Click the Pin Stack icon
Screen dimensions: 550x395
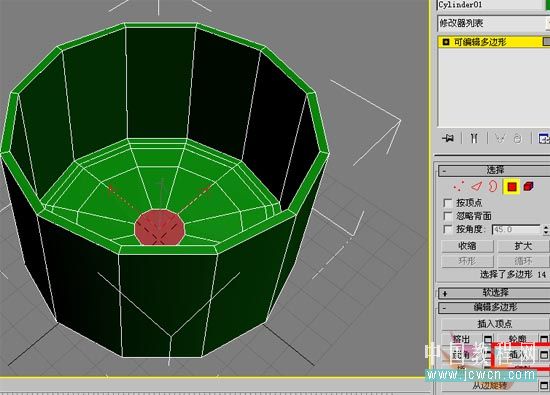click(x=448, y=138)
